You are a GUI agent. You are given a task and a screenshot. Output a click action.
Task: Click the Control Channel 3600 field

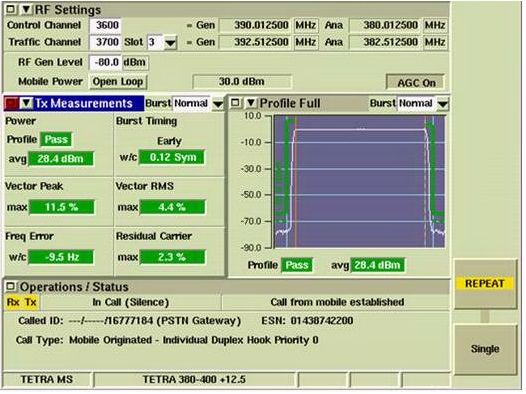(x=105, y=25)
